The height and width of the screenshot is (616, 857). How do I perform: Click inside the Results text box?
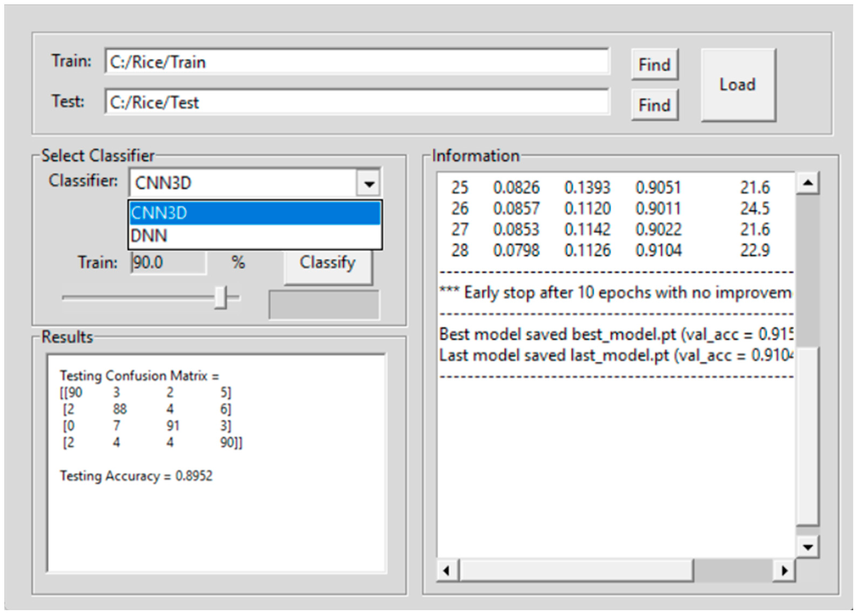pyautogui.click(x=216, y=522)
